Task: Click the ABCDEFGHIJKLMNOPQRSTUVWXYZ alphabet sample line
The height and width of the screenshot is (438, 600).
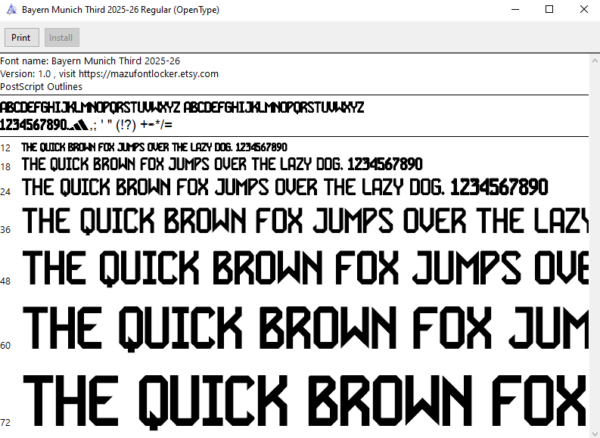Action: 182,107
